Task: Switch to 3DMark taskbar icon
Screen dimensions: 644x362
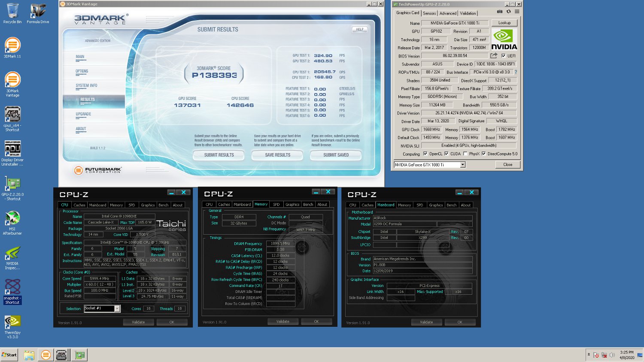Action: click(46, 355)
